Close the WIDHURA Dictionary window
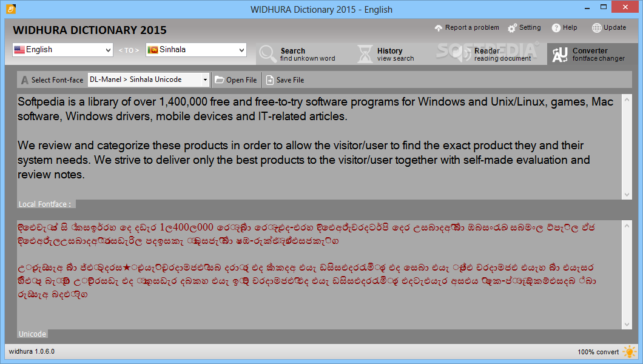643x364 pixels. pyautogui.click(x=625, y=7)
